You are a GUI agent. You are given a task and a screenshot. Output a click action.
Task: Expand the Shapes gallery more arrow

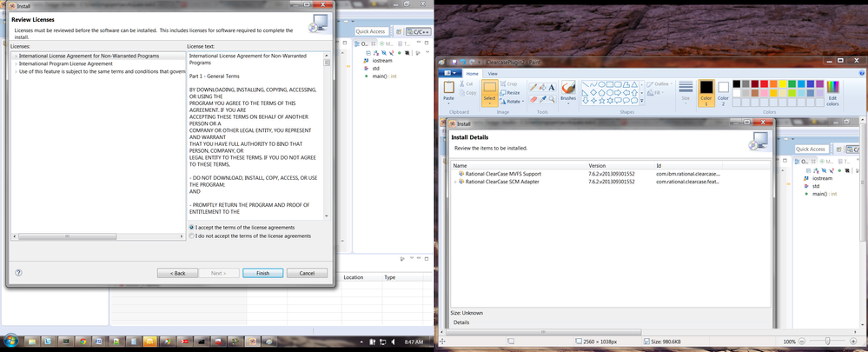point(642,101)
